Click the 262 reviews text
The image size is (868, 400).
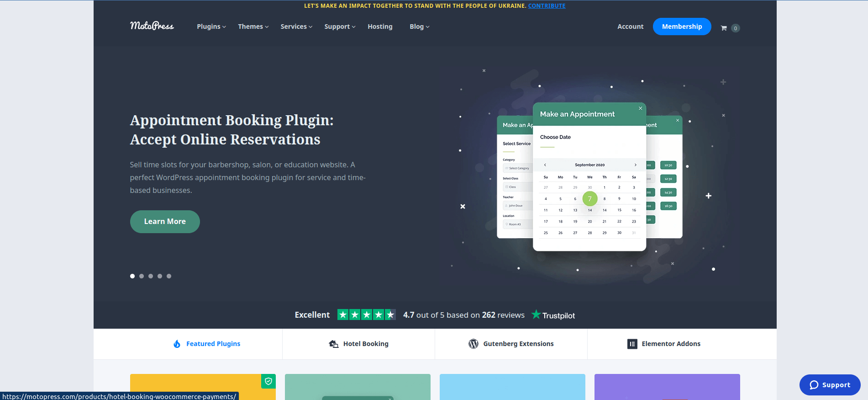point(503,315)
